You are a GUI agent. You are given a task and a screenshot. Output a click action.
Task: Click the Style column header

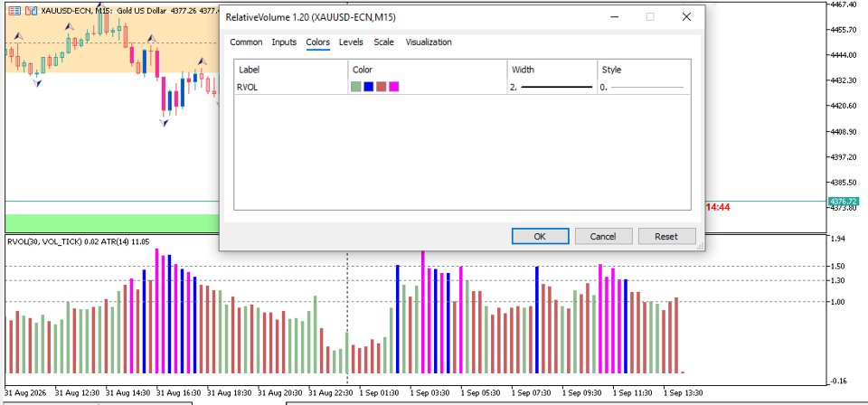(x=612, y=70)
